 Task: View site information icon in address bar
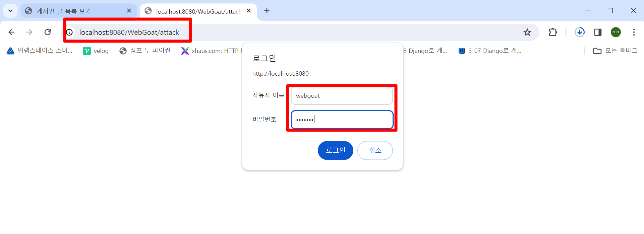pos(69,32)
